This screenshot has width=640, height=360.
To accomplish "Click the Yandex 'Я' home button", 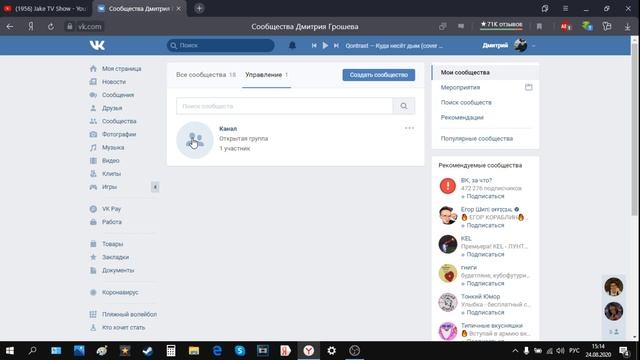I will click(31, 27).
